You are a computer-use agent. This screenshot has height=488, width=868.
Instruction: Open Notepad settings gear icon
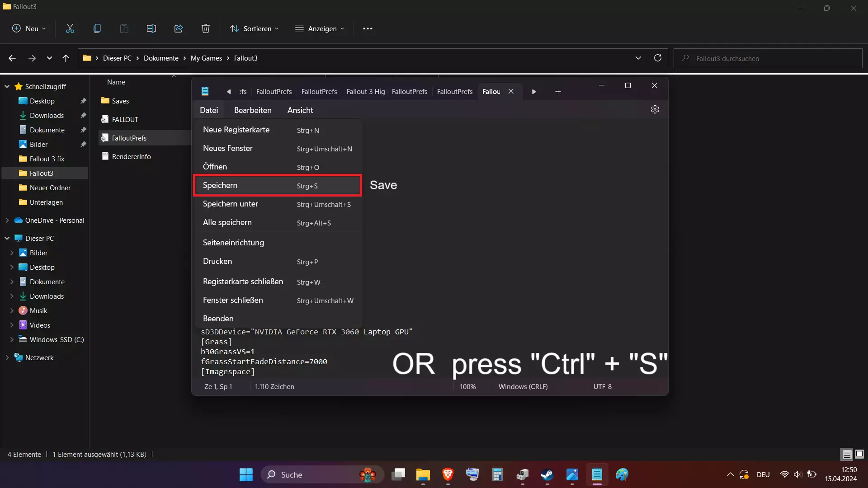pyautogui.click(x=655, y=110)
